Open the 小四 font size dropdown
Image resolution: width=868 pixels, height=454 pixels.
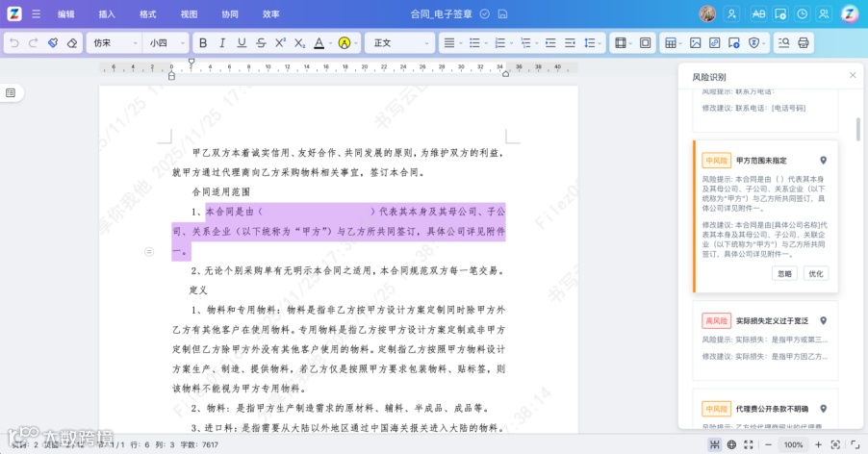165,42
